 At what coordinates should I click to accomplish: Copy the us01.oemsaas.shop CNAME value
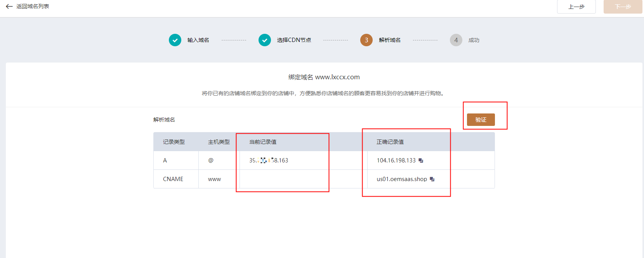coord(432,179)
